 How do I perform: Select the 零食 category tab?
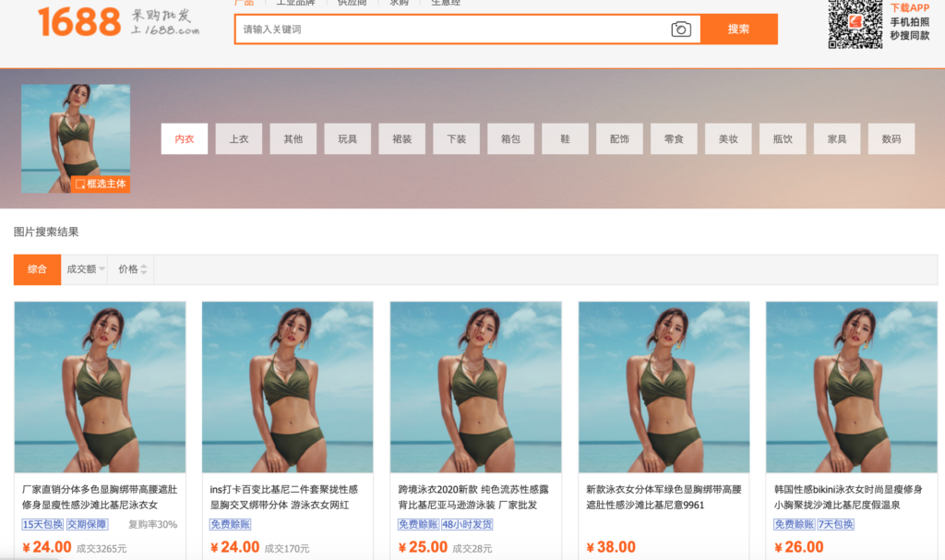click(674, 138)
